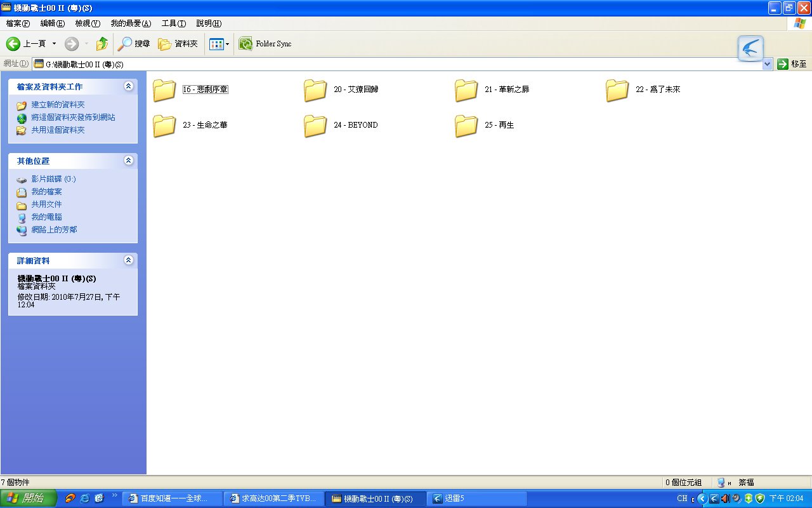Open the volume control tray icon
Viewport: 812px width, 508px height.
pyautogui.click(x=725, y=498)
